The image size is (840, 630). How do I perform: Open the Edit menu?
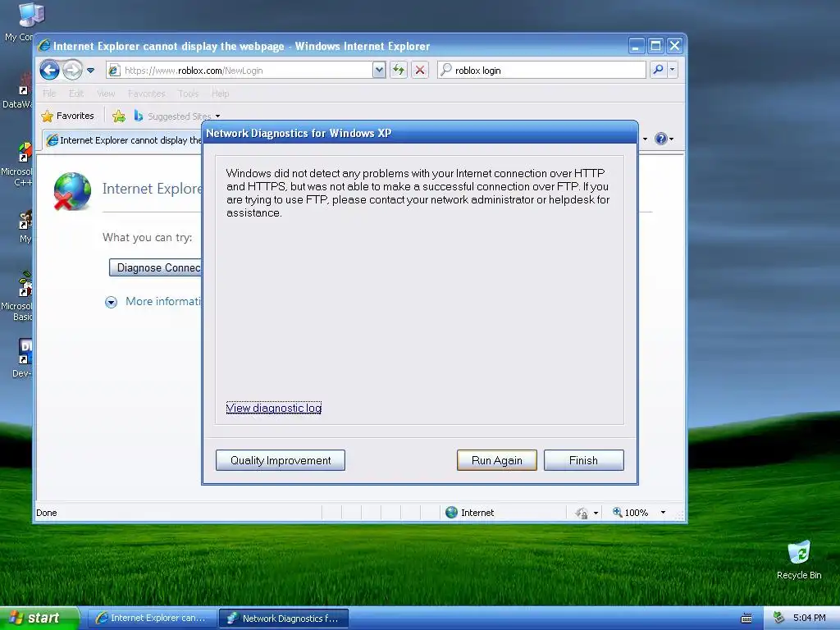[x=76, y=94]
